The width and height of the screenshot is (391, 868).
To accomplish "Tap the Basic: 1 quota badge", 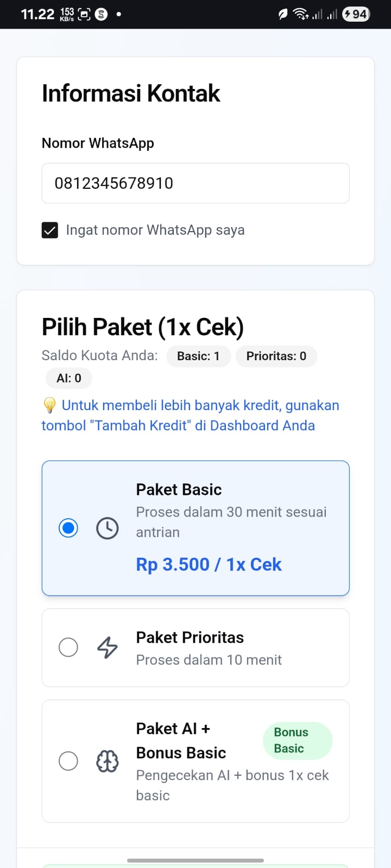I will (x=198, y=356).
